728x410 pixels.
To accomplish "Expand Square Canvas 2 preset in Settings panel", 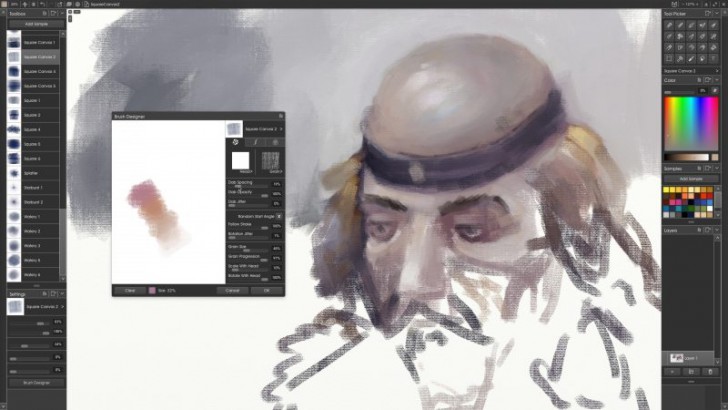I will [62, 307].
